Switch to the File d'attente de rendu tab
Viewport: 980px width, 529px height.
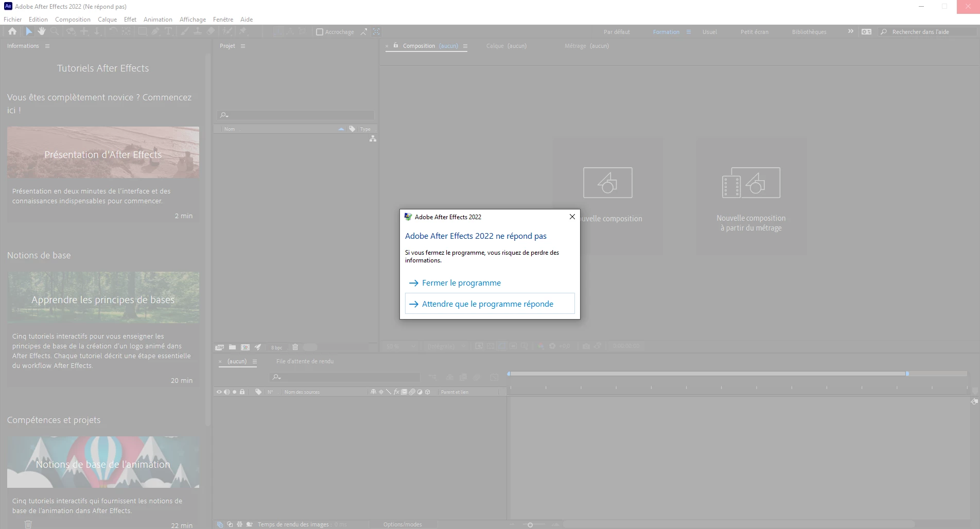pos(305,361)
